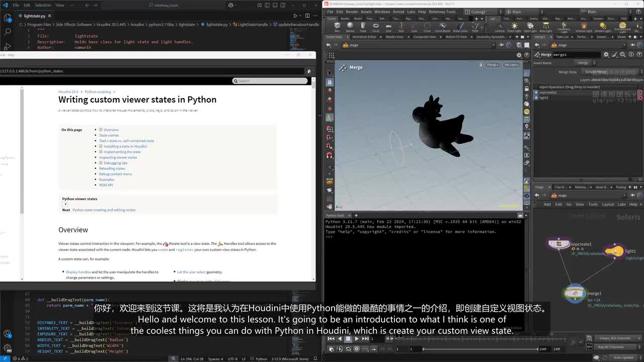The height and width of the screenshot is (362, 644).
Task: Select the Draw Curve shelf tool
Action: pos(460,27)
